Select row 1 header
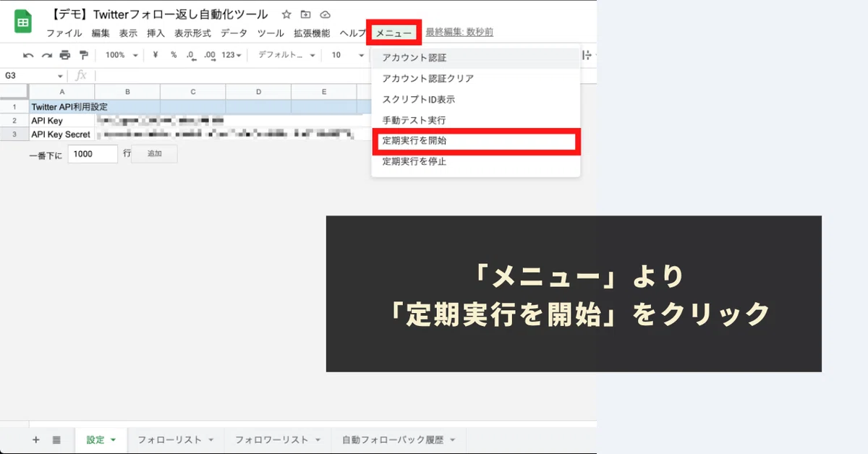 pyautogui.click(x=14, y=106)
